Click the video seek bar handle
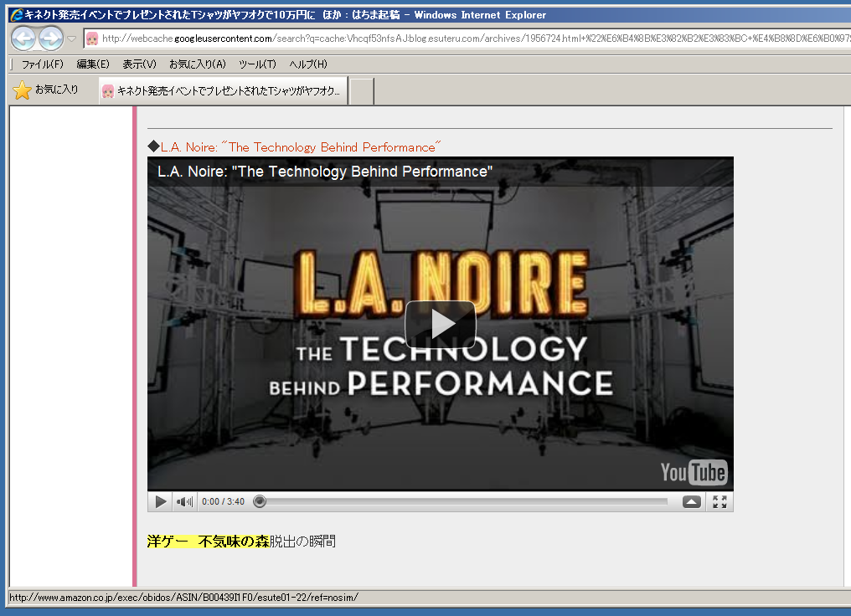 click(260, 501)
